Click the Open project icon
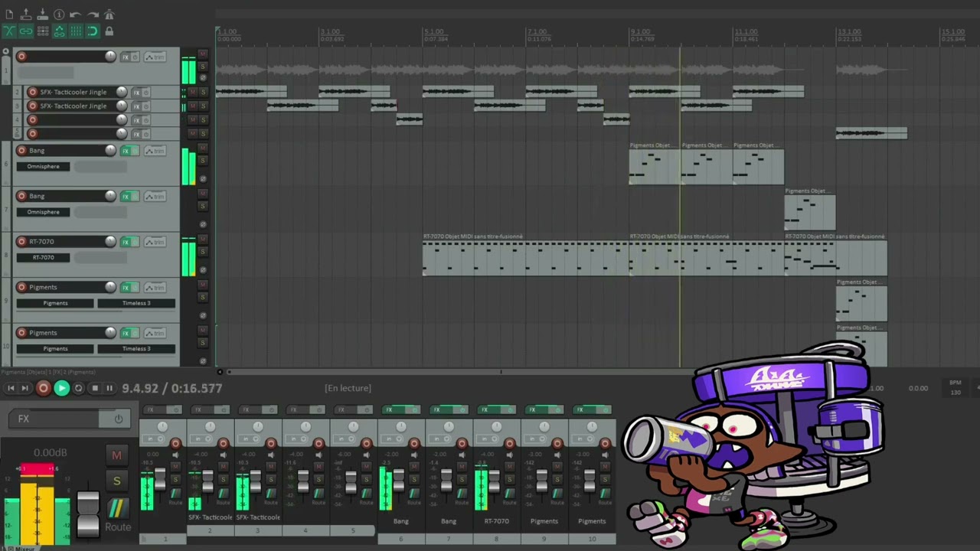 tap(25, 15)
